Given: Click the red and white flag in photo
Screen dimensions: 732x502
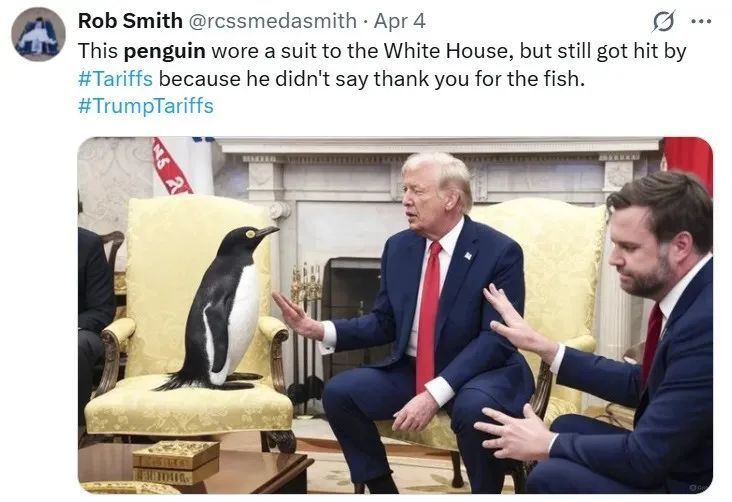Looking at the screenshot, I should tap(171, 166).
